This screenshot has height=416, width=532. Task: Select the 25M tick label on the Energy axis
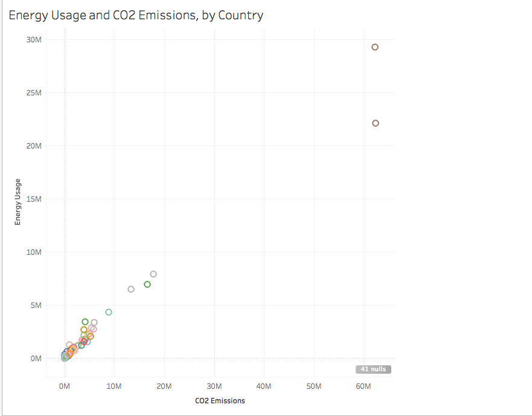[x=34, y=93]
